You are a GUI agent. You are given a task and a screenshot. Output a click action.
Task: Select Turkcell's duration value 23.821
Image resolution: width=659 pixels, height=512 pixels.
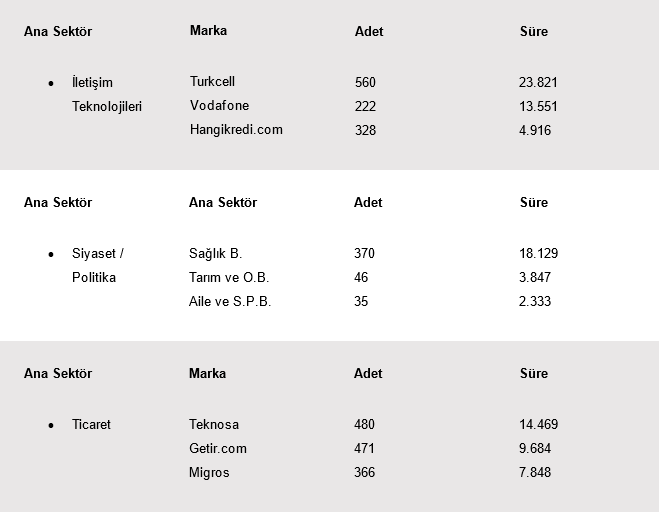click(x=538, y=83)
